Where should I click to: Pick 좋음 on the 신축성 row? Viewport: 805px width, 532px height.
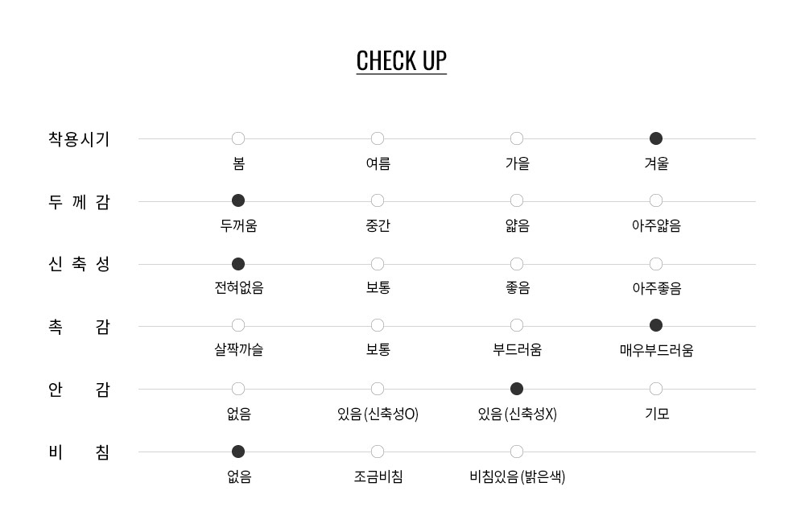[x=517, y=264]
